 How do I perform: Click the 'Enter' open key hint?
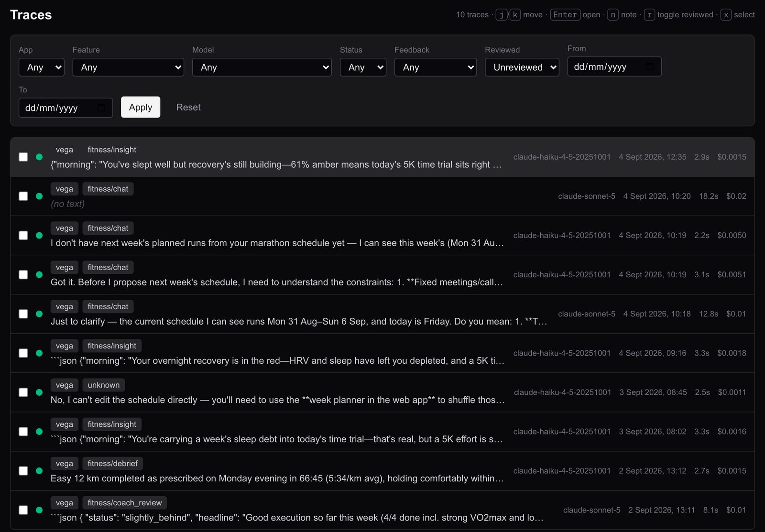565,15
